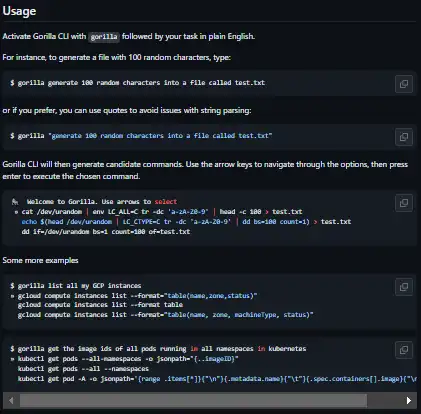421x414 pixels.
Task: Click the 'echo $(head /dev/urandom' command line
Action: [x=186, y=222]
